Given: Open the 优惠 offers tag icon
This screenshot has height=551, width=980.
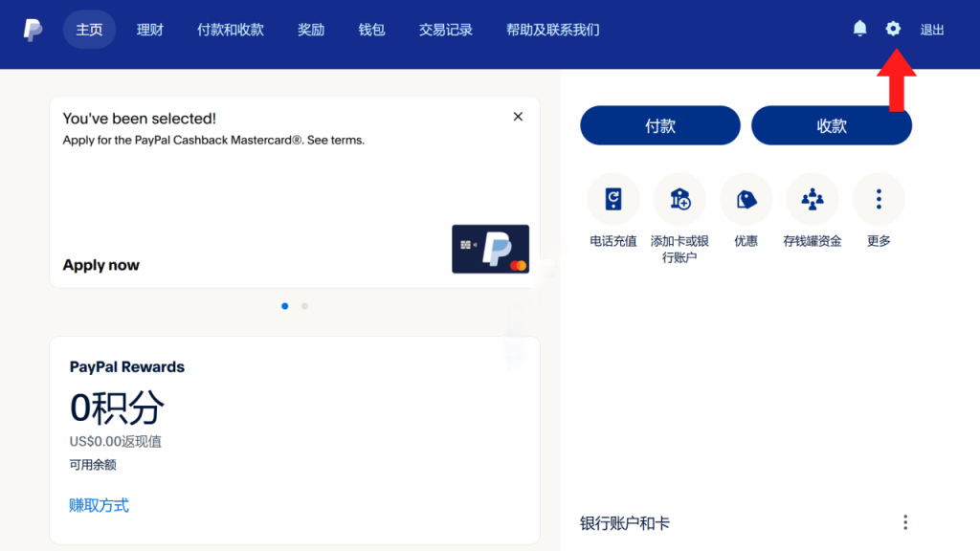Looking at the screenshot, I should coord(746,199).
